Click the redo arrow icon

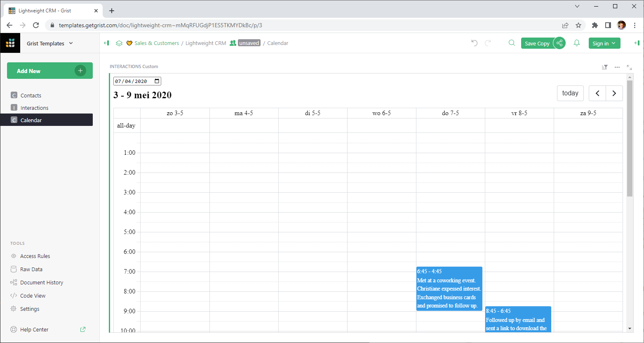pos(488,43)
